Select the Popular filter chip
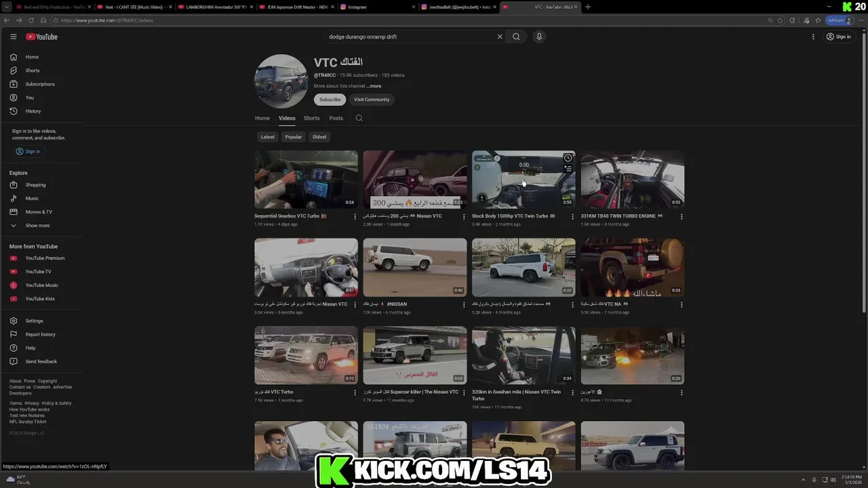The image size is (868, 488). [294, 137]
